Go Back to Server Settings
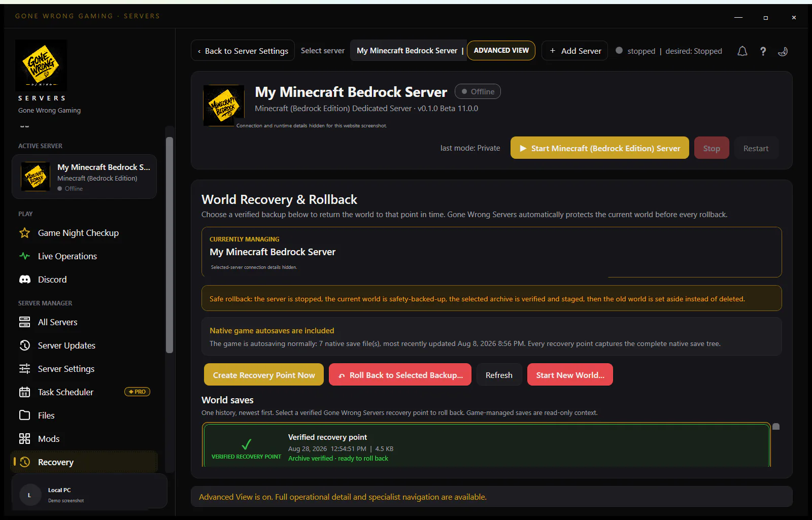 pyautogui.click(x=243, y=51)
